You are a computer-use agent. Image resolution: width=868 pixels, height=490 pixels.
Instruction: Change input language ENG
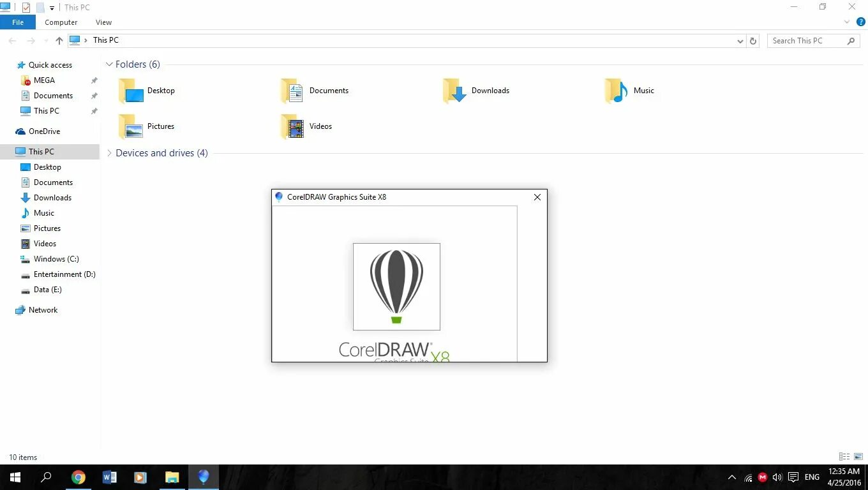[812, 477]
